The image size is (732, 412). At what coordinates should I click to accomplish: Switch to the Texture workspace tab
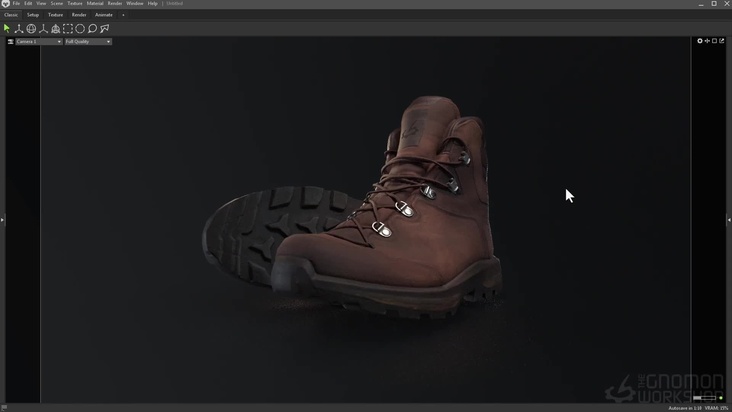pos(55,15)
